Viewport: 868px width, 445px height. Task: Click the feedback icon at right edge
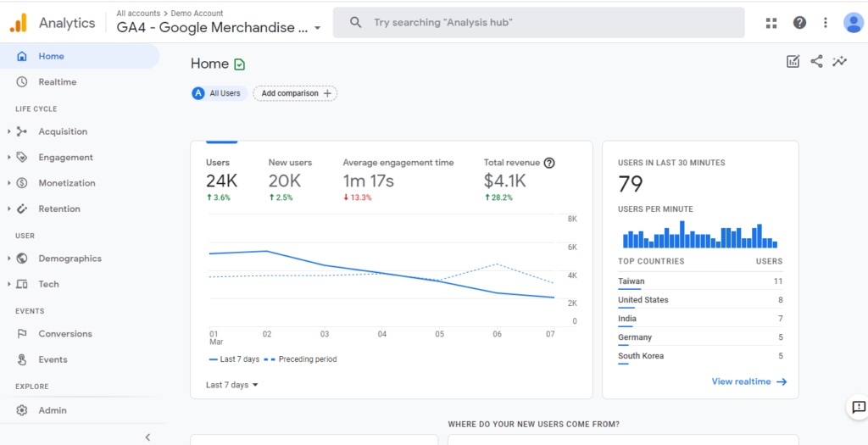858,408
